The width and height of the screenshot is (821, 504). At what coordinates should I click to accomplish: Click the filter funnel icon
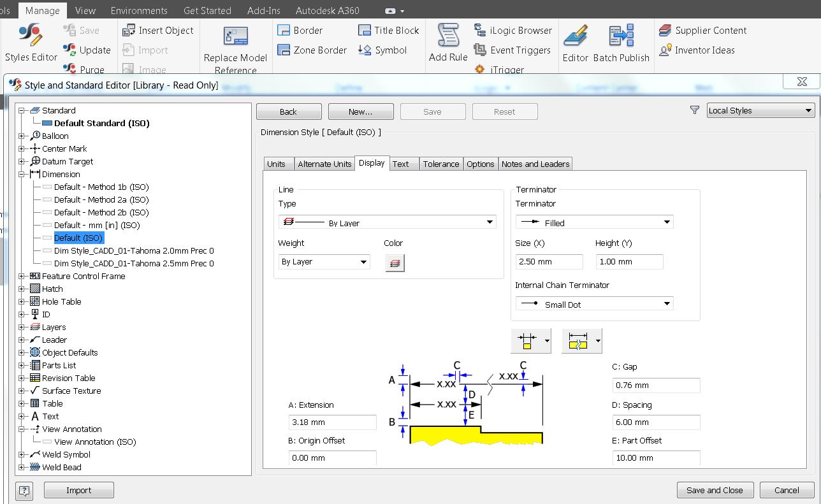pos(695,110)
